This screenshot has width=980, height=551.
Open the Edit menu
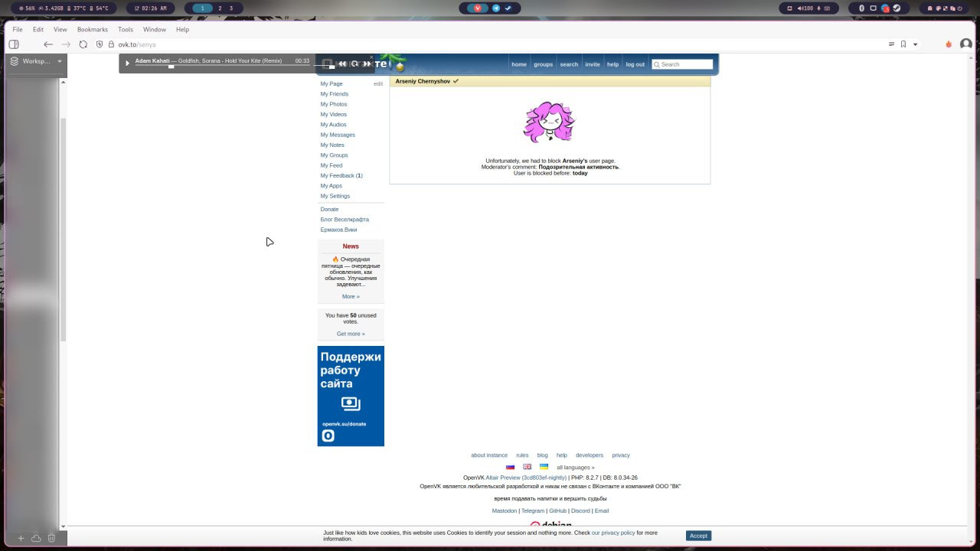click(x=38, y=29)
